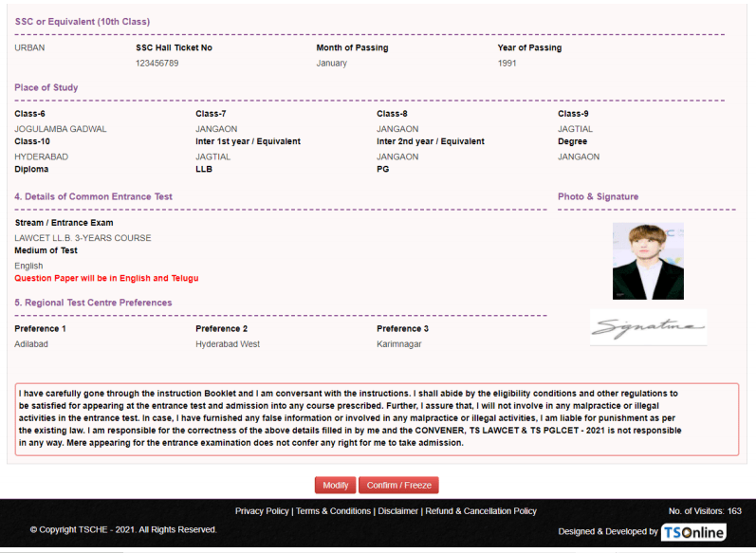Click the signature image

pos(648,327)
